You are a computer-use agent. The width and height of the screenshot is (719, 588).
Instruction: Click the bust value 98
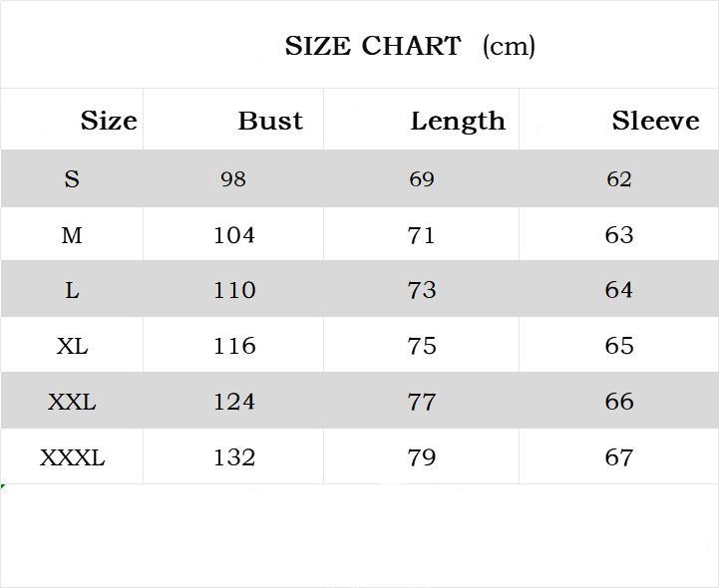click(x=233, y=179)
